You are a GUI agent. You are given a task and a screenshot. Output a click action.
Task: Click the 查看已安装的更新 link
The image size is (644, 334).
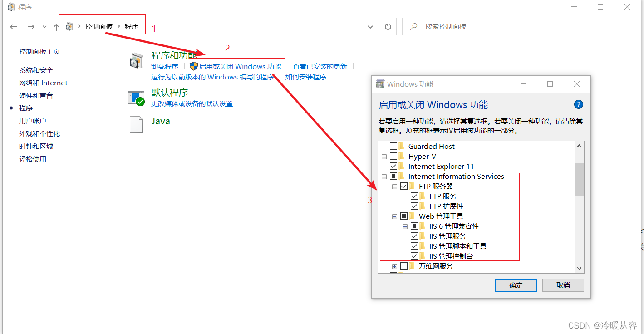(x=320, y=67)
